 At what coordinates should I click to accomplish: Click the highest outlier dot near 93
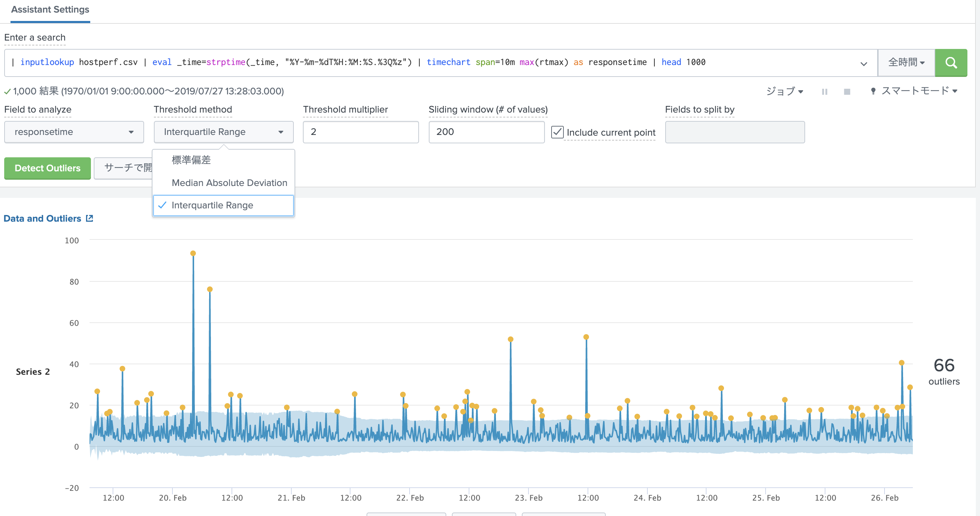pyautogui.click(x=193, y=253)
